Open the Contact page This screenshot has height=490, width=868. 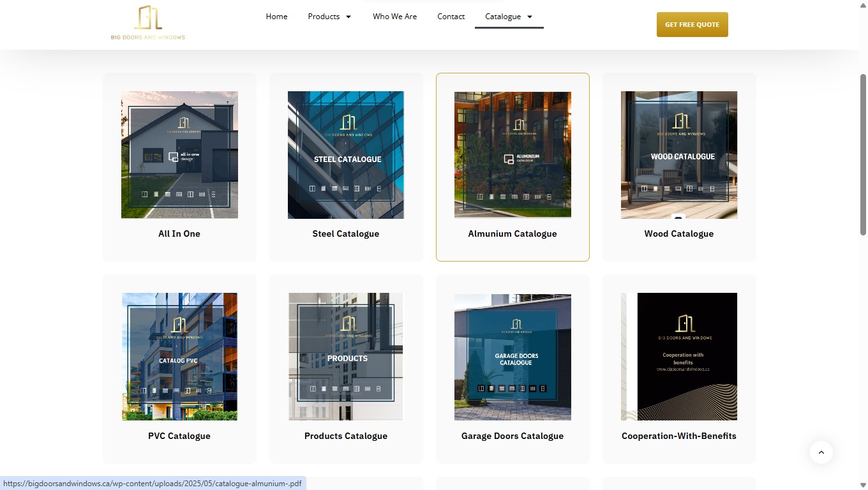(451, 17)
